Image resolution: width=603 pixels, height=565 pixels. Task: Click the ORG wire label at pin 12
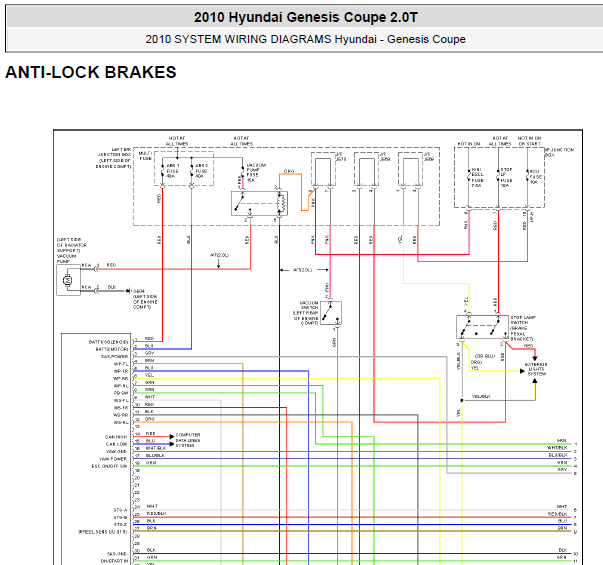150,418
